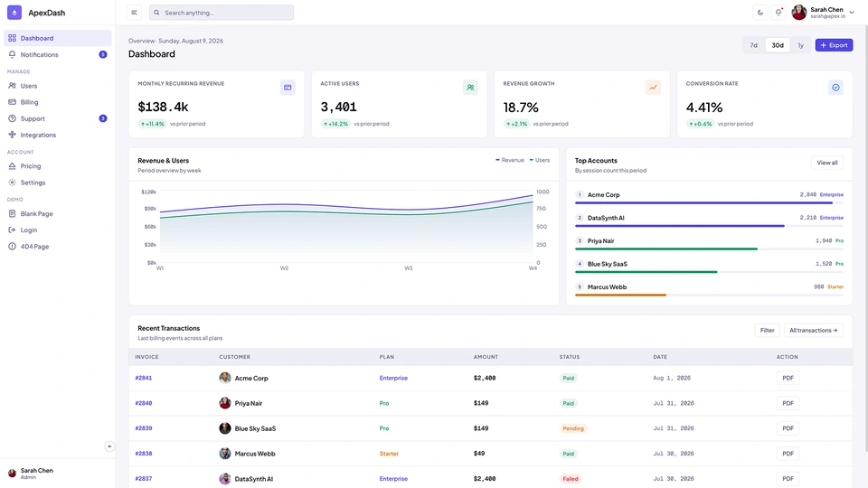Focus the Search anything field

coord(222,12)
